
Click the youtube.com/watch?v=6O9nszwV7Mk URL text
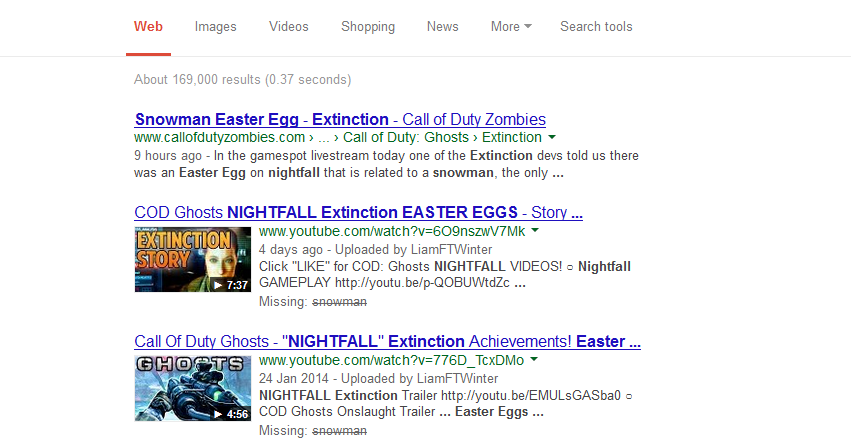tap(392, 231)
